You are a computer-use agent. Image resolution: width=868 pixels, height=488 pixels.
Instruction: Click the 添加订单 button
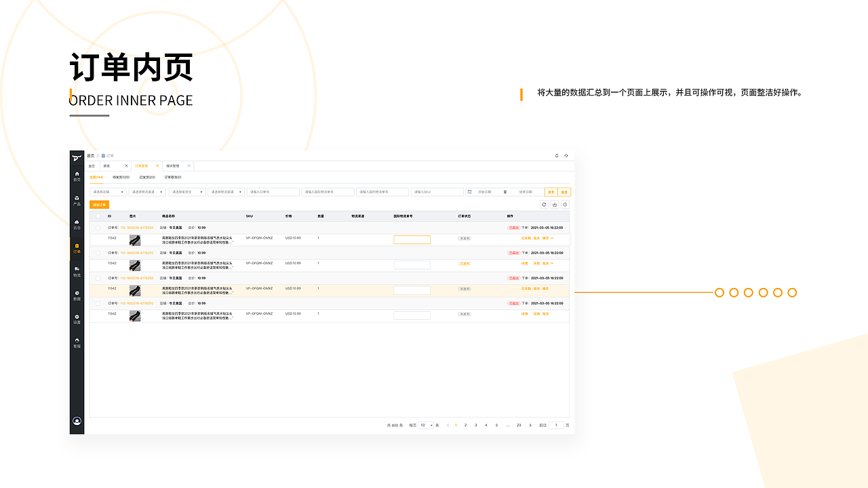pyautogui.click(x=99, y=204)
